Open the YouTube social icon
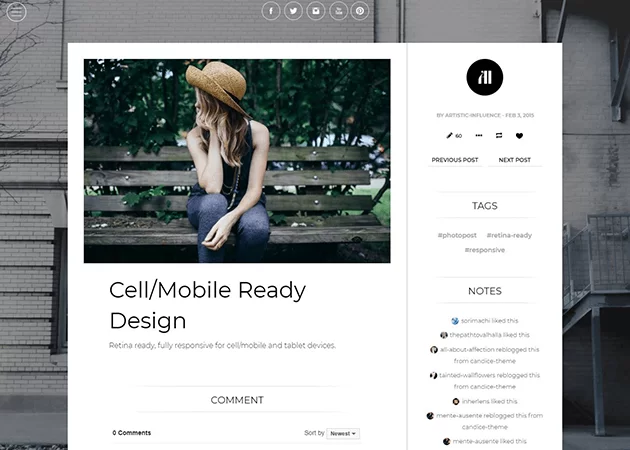The height and width of the screenshot is (450, 630). [339, 11]
